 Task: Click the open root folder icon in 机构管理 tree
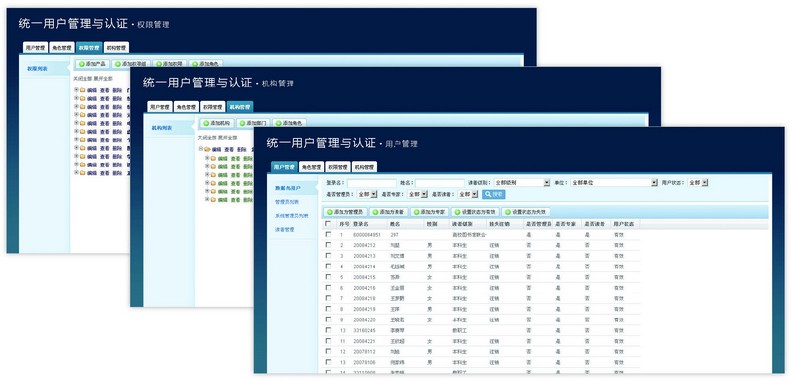tap(207, 149)
